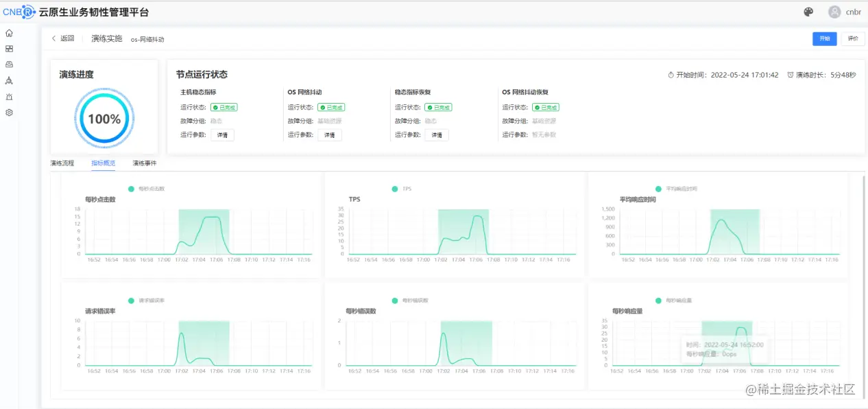Toggle the 每秒点击数 chart legend
Viewport: 868px width, 409px height.
pos(146,188)
